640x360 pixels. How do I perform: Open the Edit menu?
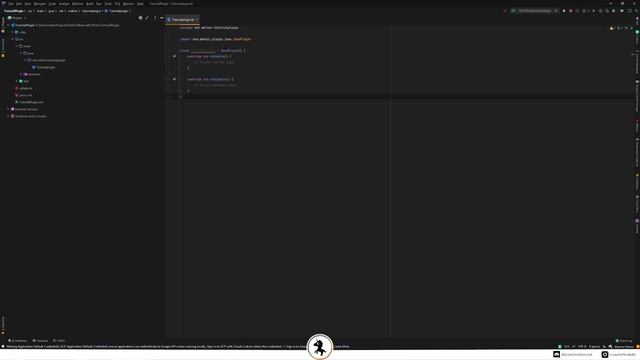pos(19,4)
